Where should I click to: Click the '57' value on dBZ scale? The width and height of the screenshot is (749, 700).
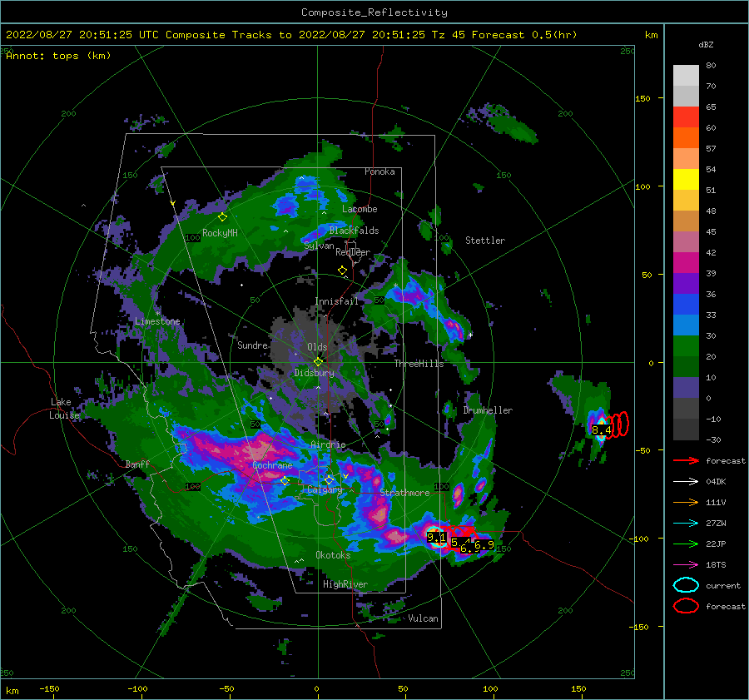711,149
